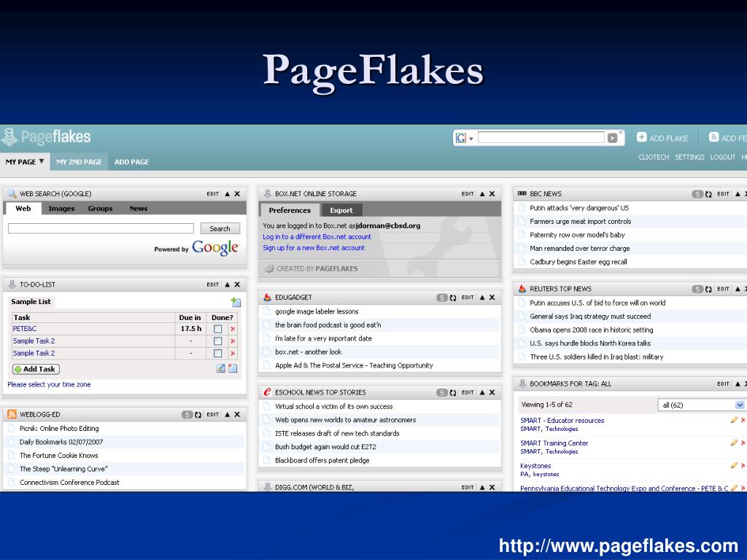Refresh the BBC News feed

(x=708, y=194)
